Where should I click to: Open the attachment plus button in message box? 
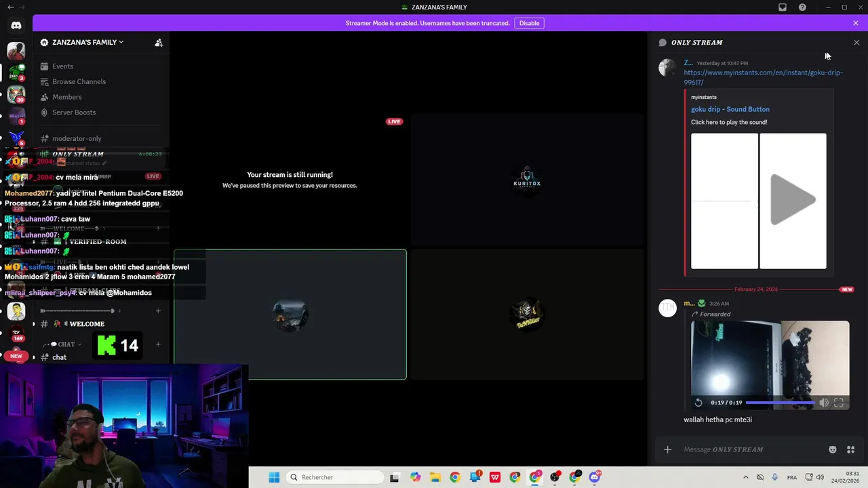coord(667,449)
